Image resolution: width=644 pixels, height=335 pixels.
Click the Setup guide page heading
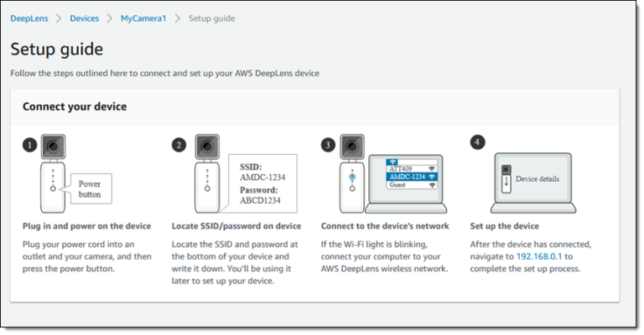pyautogui.click(x=57, y=49)
